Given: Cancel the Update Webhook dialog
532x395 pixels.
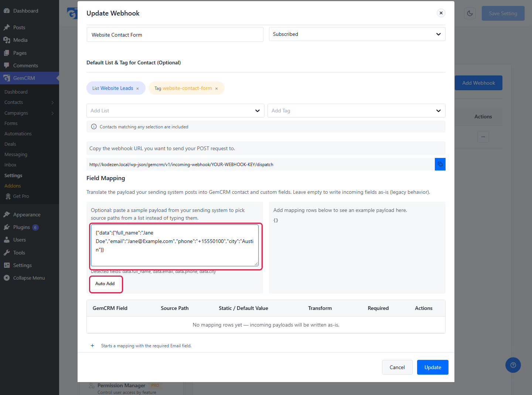Looking at the screenshot, I should pyautogui.click(x=397, y=367).
